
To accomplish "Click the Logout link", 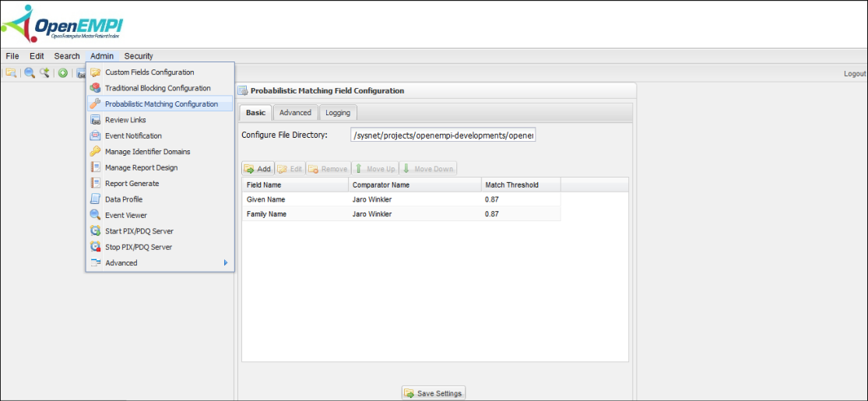I will (855, 74).
